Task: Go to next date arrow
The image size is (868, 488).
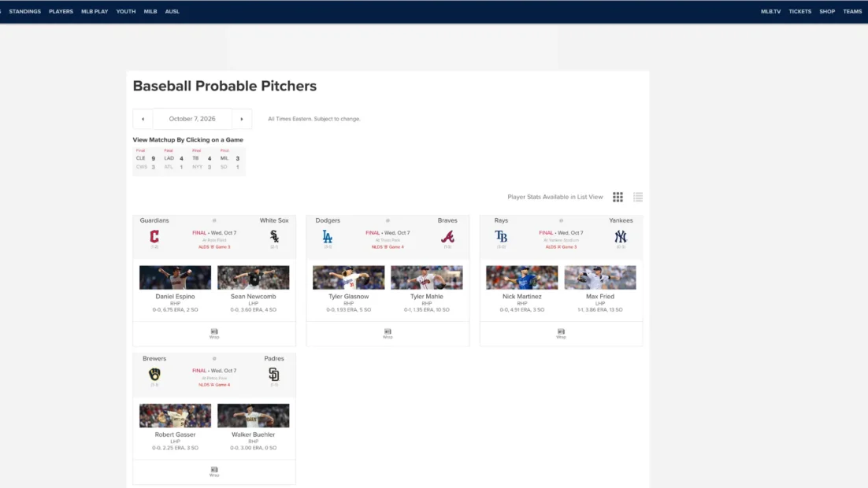Action: [241, 119]
